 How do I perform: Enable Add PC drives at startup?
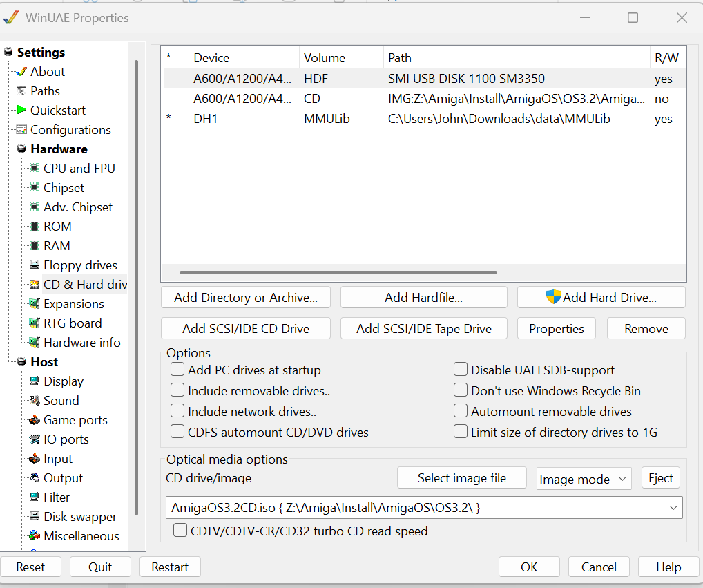coord(178,370)
